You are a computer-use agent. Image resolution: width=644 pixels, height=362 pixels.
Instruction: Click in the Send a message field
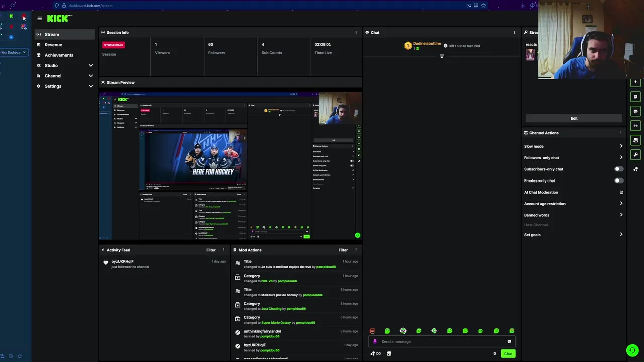[443, 341]
